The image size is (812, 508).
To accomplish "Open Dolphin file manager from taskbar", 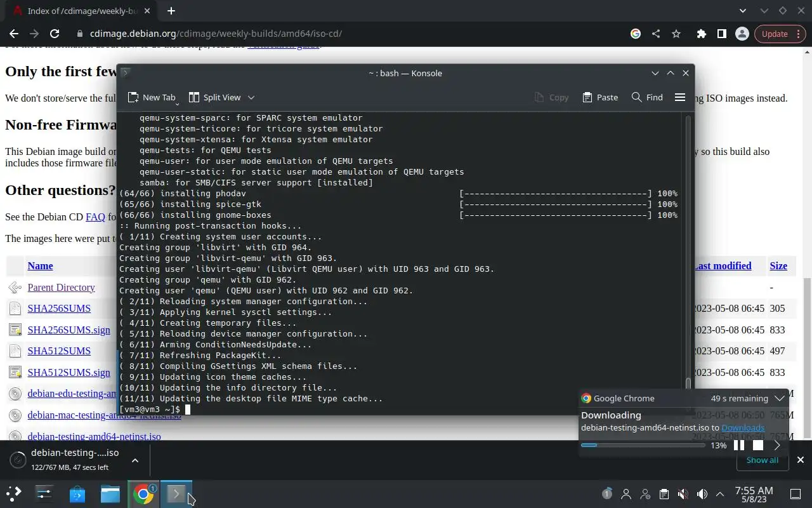I will tap(110, 493).
